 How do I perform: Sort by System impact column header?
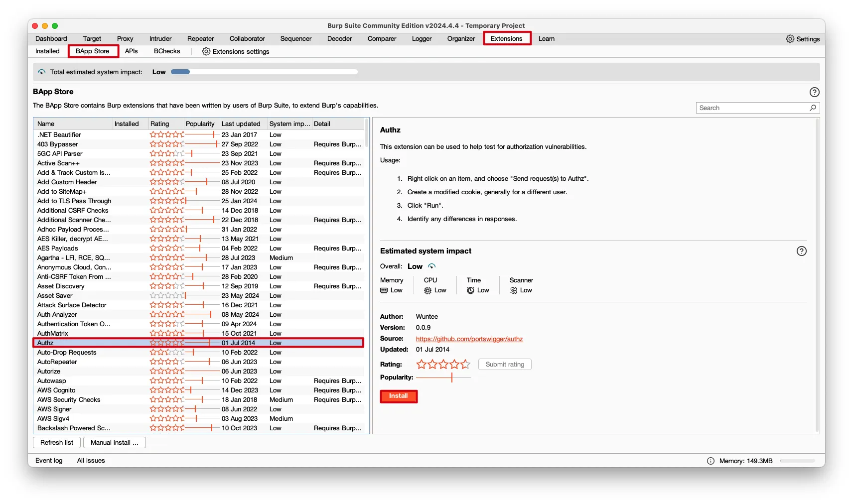coord(289,124)
